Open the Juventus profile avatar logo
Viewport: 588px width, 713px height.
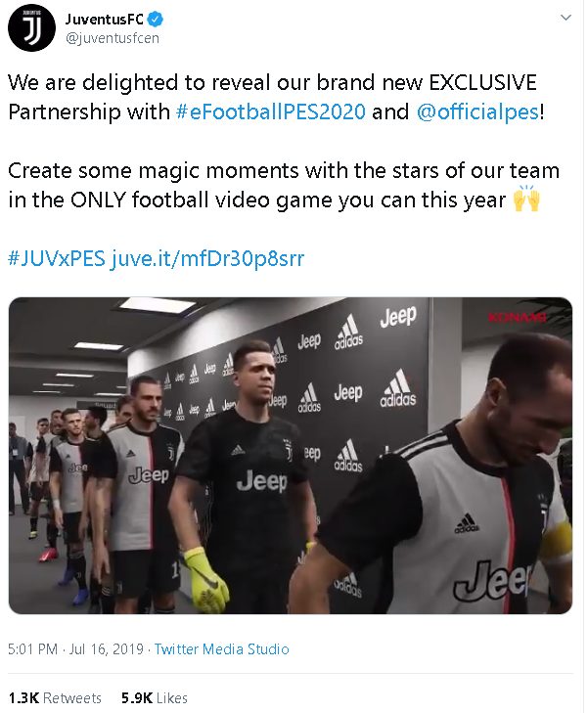31,27
